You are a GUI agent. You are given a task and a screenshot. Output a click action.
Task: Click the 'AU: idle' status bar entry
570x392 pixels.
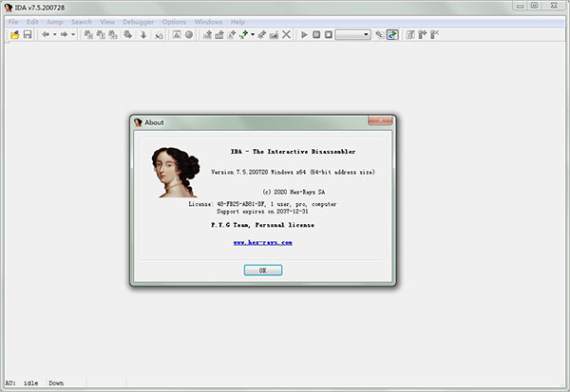(x=22, y=383)
